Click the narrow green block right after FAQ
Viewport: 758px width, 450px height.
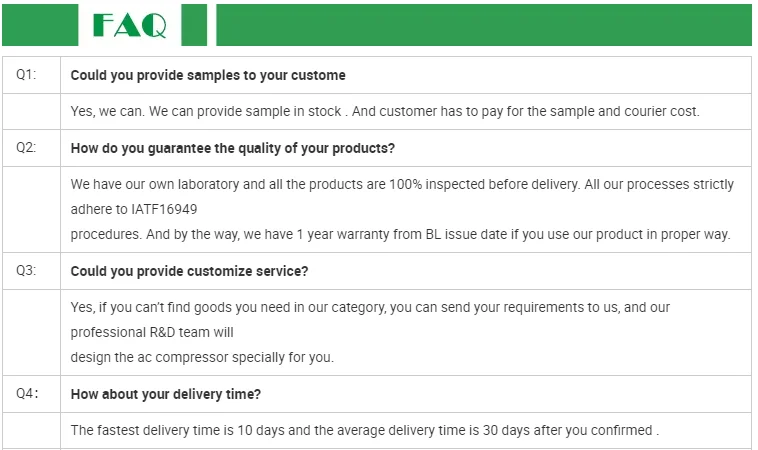(195, 25)
